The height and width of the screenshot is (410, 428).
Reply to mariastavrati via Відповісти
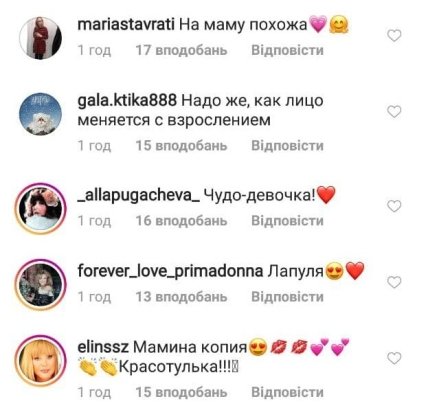click(x=287, y=50)
